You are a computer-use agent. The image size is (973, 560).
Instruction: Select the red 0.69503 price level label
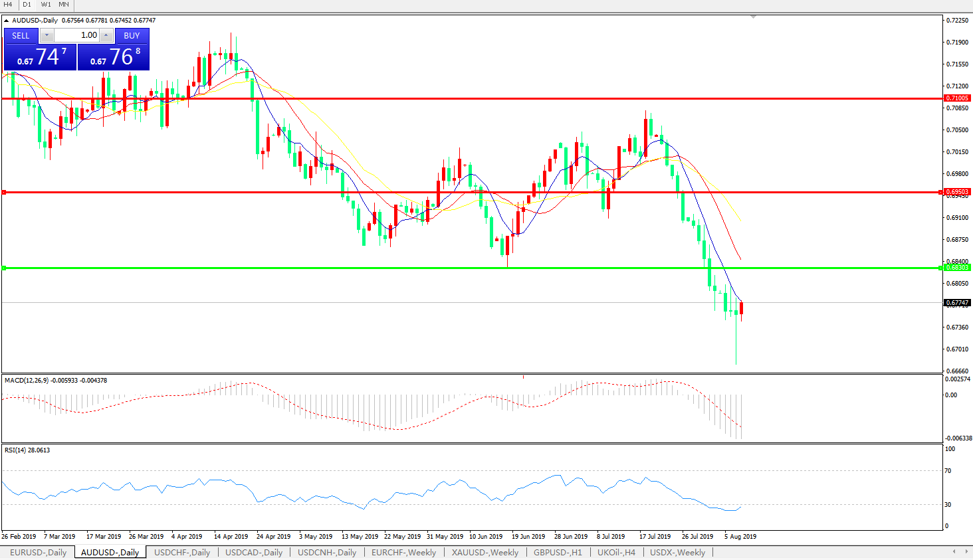point(957,192)
